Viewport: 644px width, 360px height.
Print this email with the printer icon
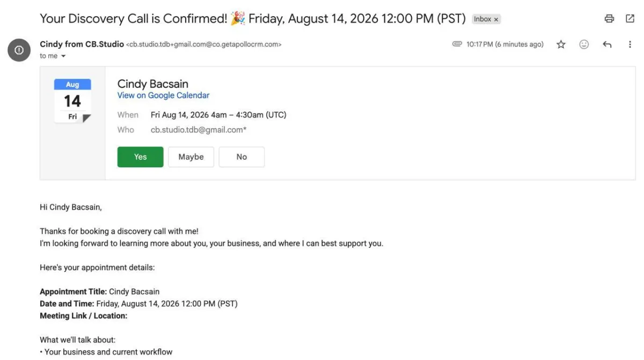click(x=609, y=19)
